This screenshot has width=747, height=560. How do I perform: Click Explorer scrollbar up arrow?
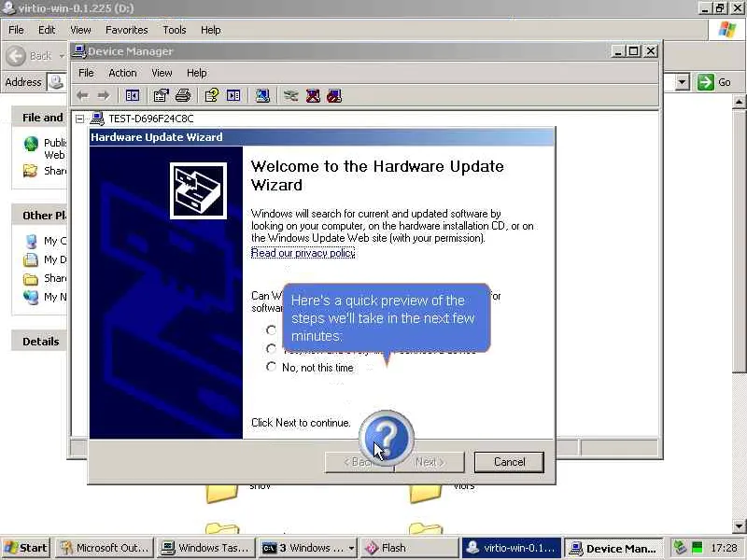pos(740,101)
